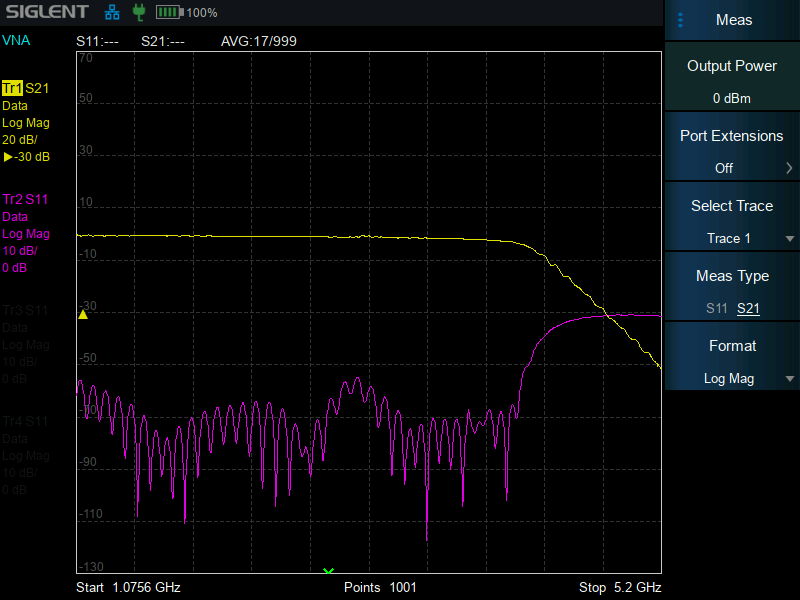Click the Stop 5.2 GHz frequency field

(x=620, y=587)
